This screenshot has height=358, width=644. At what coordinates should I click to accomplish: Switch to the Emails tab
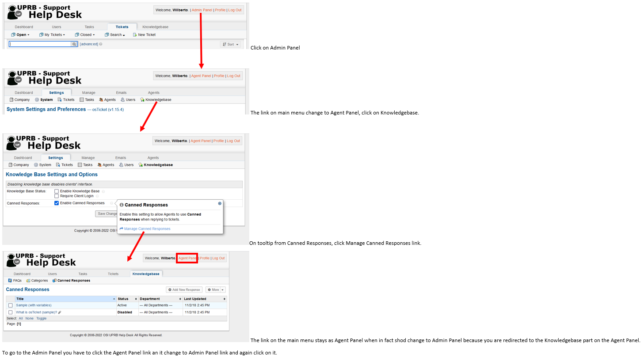[x=121, y=158]
